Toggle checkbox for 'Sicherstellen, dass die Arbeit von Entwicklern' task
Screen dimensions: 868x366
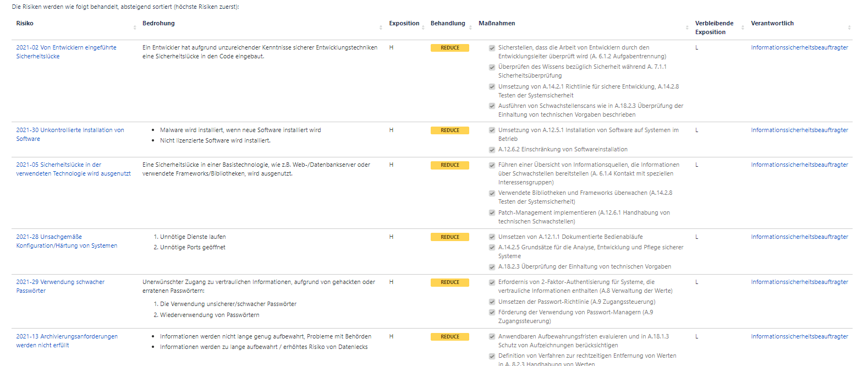coord(492,48)
